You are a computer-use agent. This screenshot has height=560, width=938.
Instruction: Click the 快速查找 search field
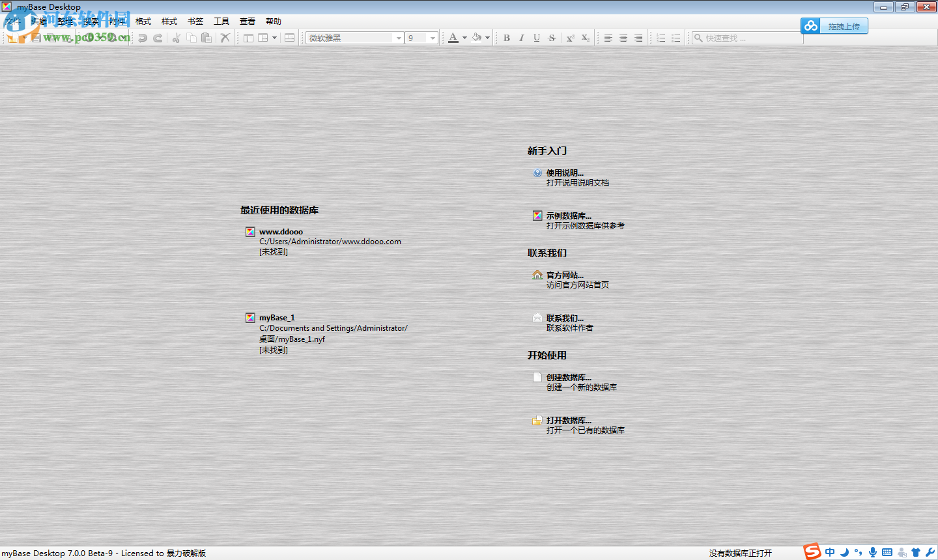tap(747, 38)
